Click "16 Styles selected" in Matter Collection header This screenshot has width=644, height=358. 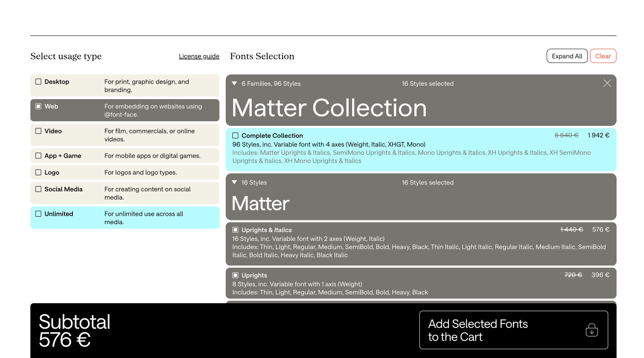point(428,84)
